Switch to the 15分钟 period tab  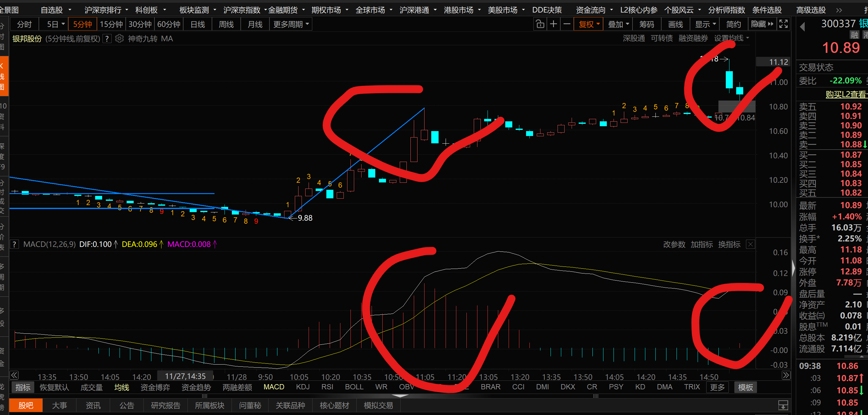[x=111, y=24]
